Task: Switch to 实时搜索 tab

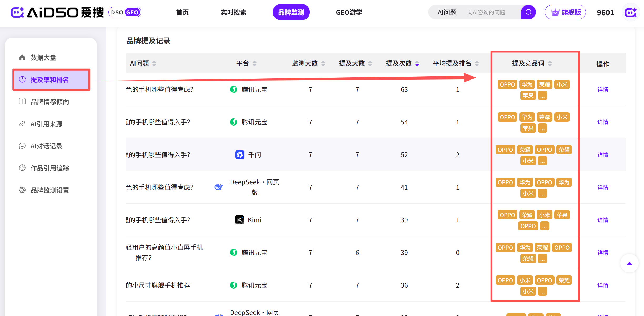Action: tap(233, 12)
